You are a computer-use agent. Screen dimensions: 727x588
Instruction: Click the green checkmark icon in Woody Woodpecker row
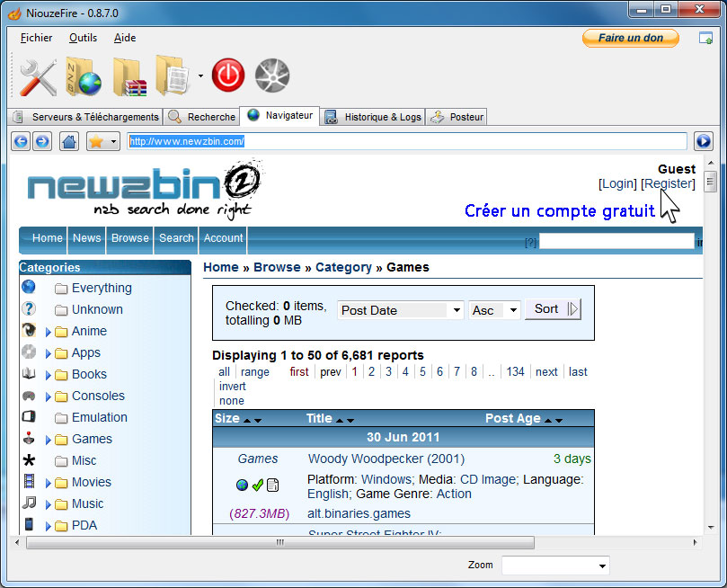pos(258,485)
